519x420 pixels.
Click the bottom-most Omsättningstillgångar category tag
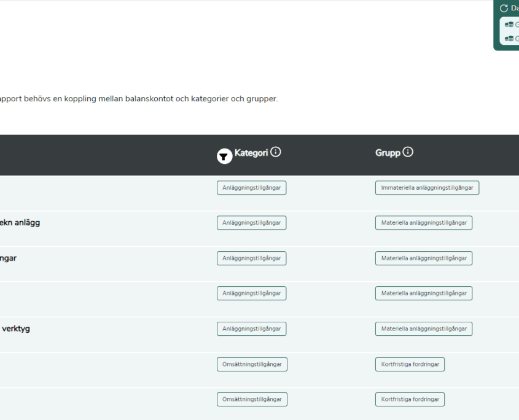[x=252, y=400]
